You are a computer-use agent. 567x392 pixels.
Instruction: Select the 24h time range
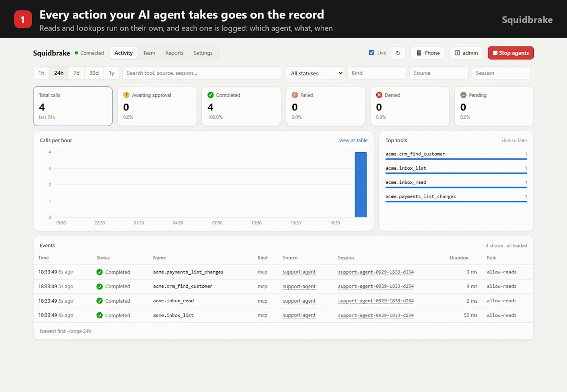pos(59,73)
